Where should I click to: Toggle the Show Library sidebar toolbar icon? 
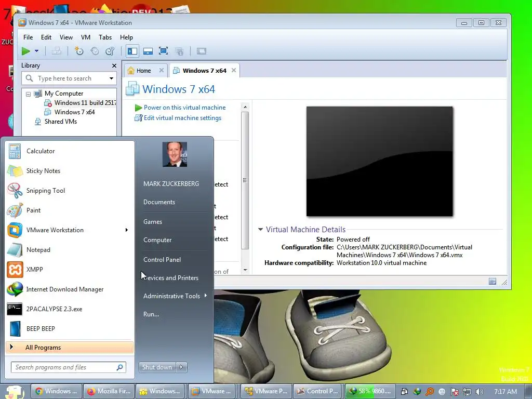click(x=132, y=51)
